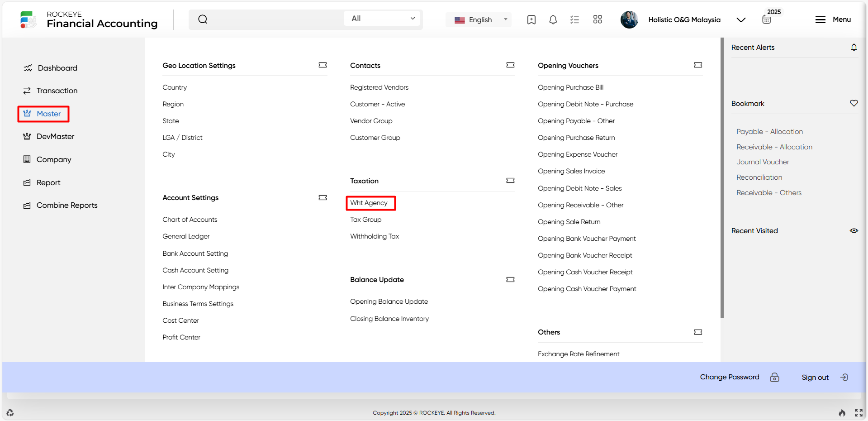This screenshot has width=868, height=421.
Task: Click the menu panel vertical scrollbar
Action: (722, 178)
